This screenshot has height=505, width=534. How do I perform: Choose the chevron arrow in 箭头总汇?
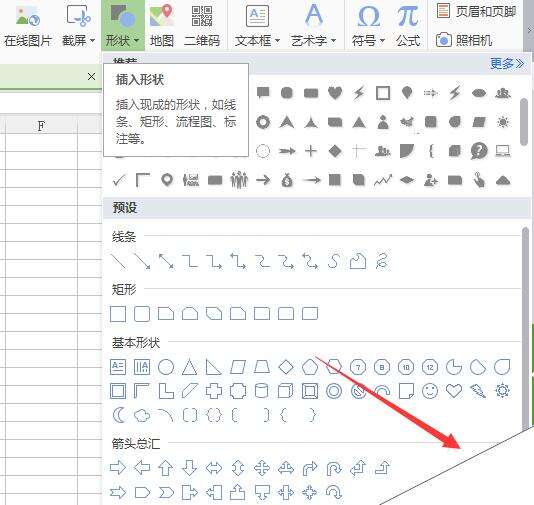pyautogui.click(x=166, y=492)
